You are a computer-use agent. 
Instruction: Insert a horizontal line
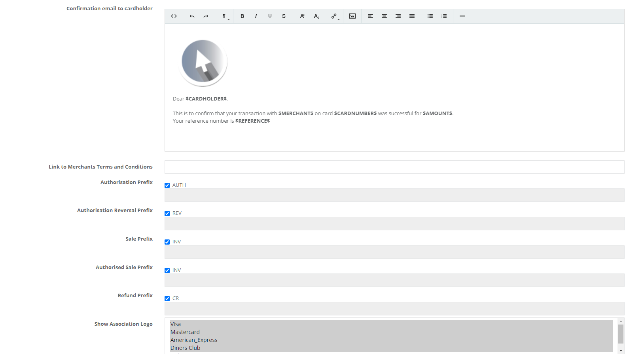tap(462, 16)
